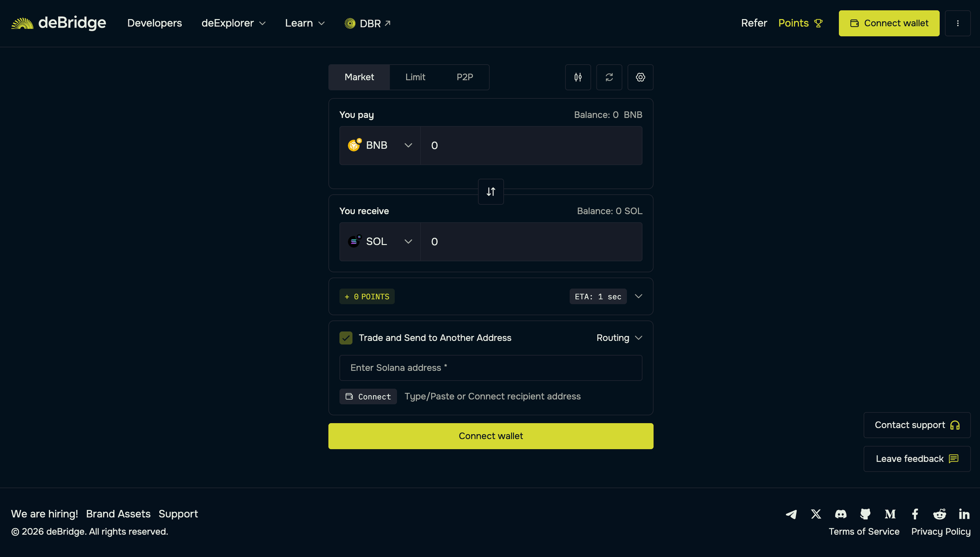Open the SOL token selector dropdown
Image resolution: width=980 pixels, height=557 pixels.
click(380, 242)
